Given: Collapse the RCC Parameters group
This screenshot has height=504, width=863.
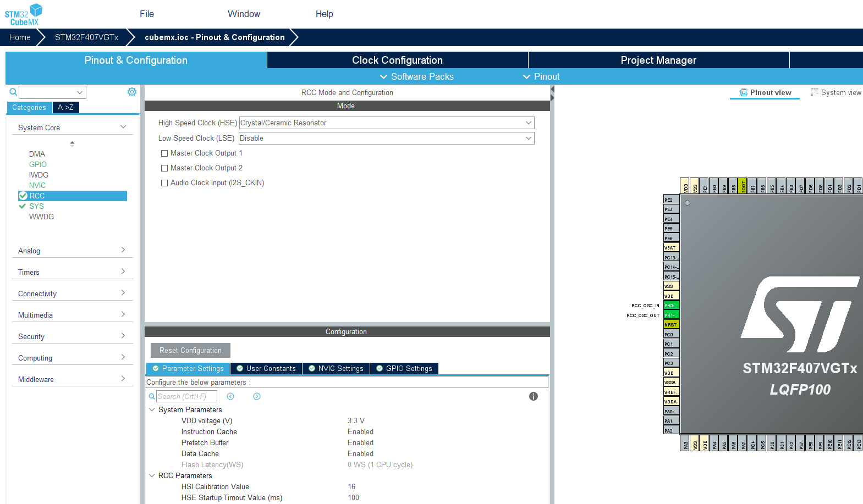Looking at the screenshot, I should pos(152,475).
